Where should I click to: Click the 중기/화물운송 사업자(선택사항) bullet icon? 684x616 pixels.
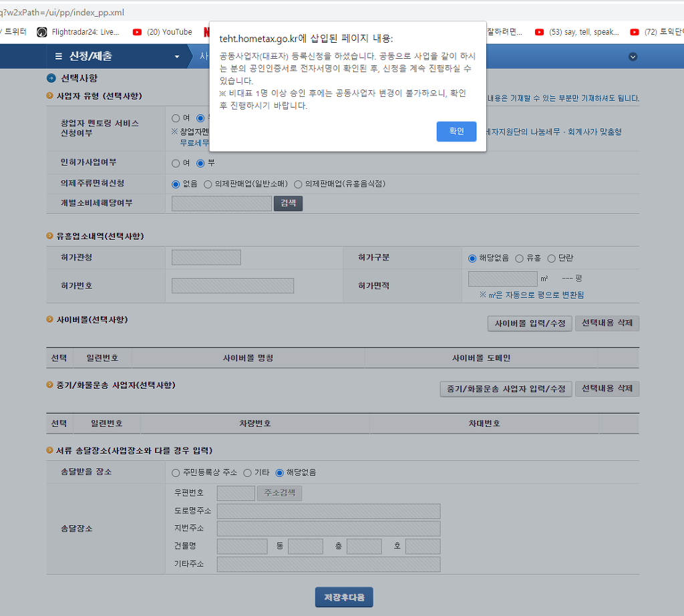coord(49,385)
